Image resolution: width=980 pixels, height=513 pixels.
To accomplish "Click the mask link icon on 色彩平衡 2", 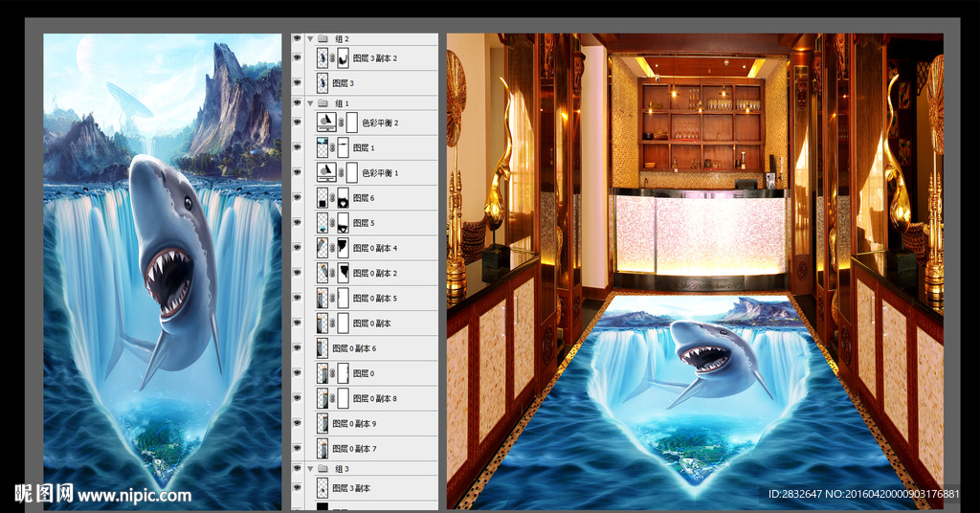I will (342, 123).
